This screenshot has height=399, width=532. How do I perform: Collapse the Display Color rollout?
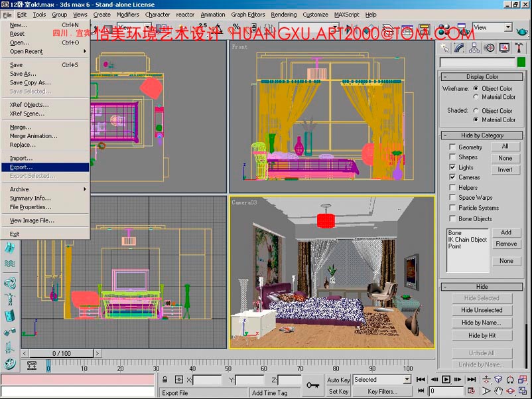(482, 77)
